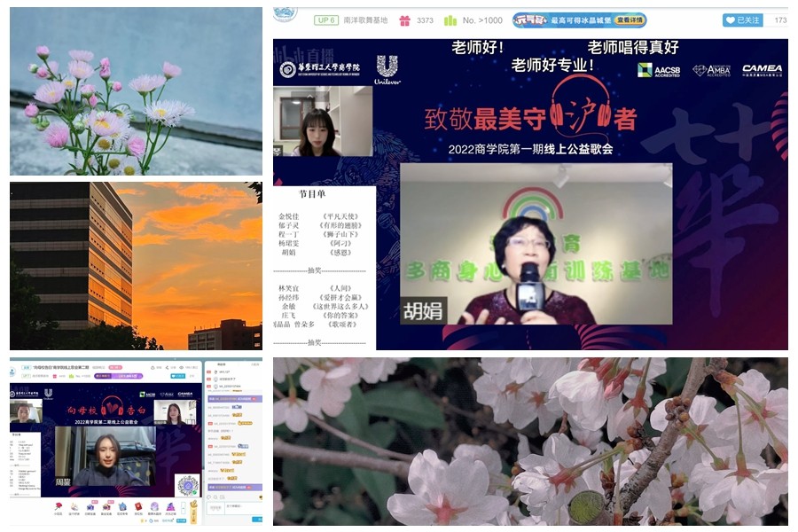This screenshot has width=798, height=532.
Task: Open the emoji picker below the small chat list
Action: point(209,497)
